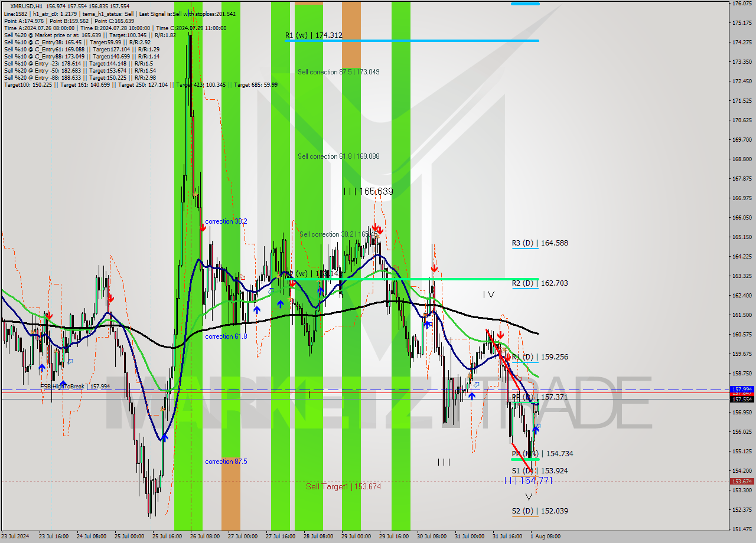Click the 'PP (MN) | 154.734' pivot label
This screenshot has width=756, height=543.
click(x=542, y=454)
